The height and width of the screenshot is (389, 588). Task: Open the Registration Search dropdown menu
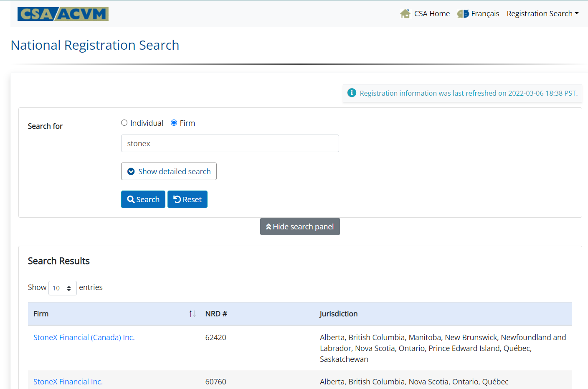pyautogui.click(x=542, y=14)
